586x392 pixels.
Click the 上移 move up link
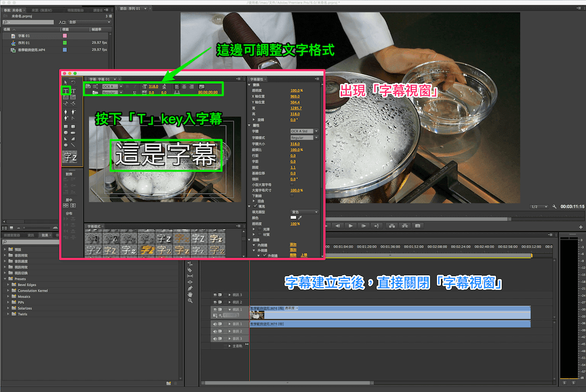(x=304, y=255)
